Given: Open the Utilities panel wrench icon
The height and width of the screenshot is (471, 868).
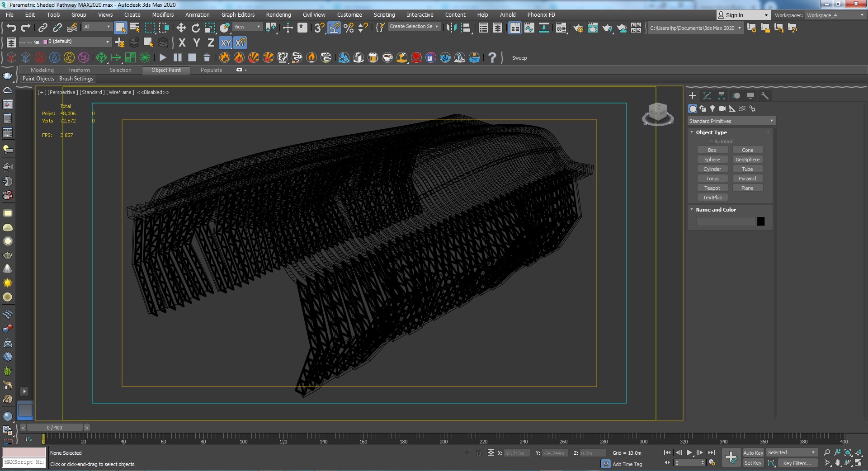Looking at the screenshot, I should [x=764, y=96].
